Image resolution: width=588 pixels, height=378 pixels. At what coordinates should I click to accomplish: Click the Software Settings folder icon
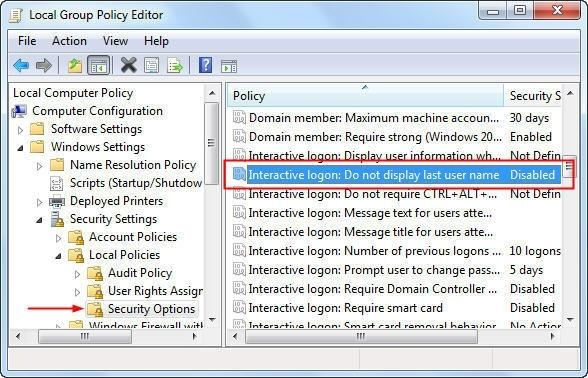[x=37, y=129]
